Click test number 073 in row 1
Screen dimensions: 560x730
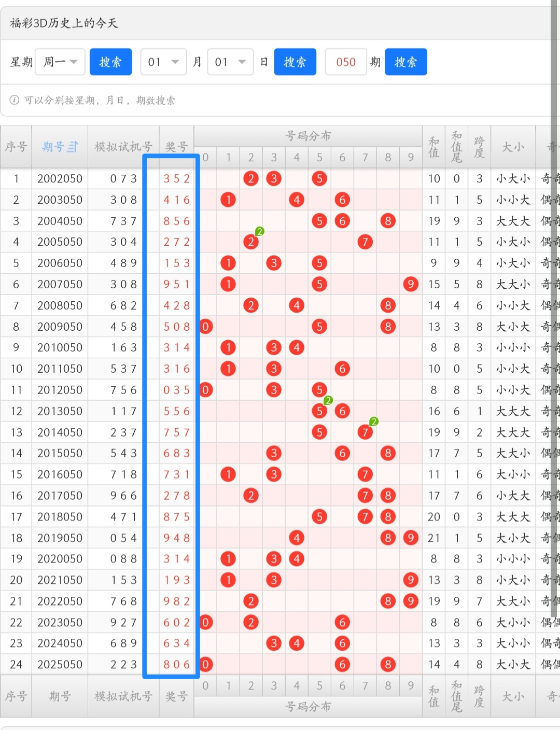pyautogui.click(x=123, y=178)
